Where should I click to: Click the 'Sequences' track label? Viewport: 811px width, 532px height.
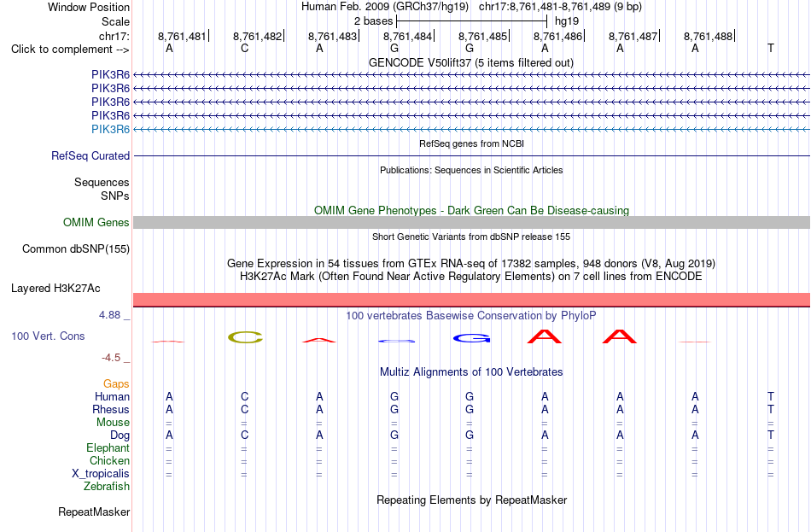(x=102, y=182)
